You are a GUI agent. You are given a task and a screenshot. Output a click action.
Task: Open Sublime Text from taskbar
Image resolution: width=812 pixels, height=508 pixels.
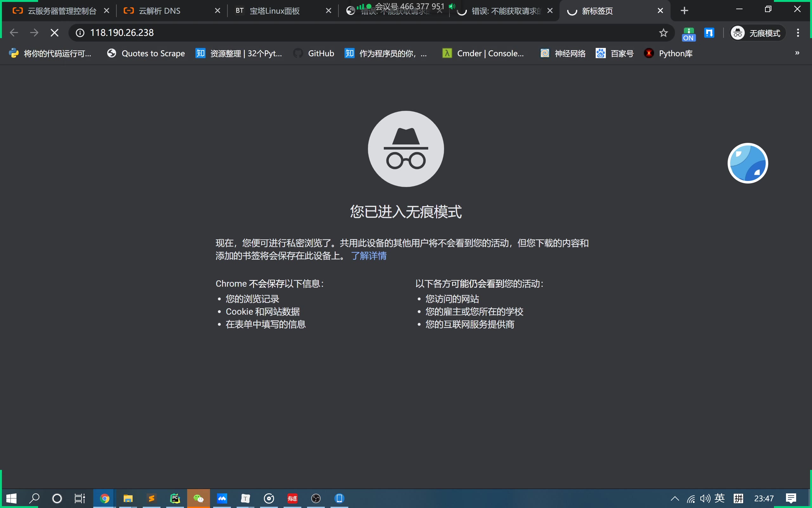click(x=152, y=498)
